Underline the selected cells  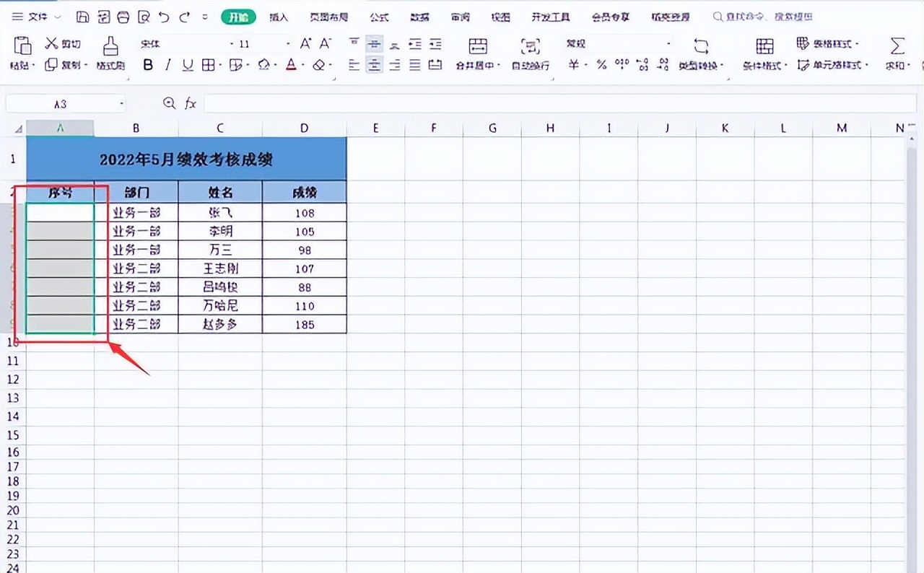pos(188,65)
